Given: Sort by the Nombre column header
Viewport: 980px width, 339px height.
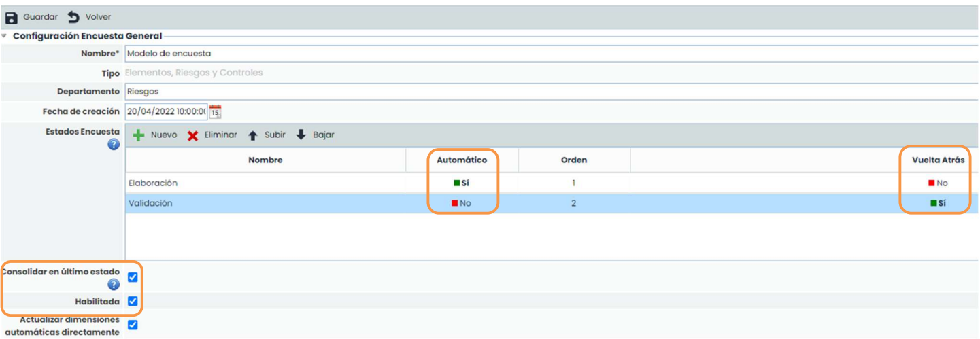Looking at the screenshot, I should tap(265, 160).
